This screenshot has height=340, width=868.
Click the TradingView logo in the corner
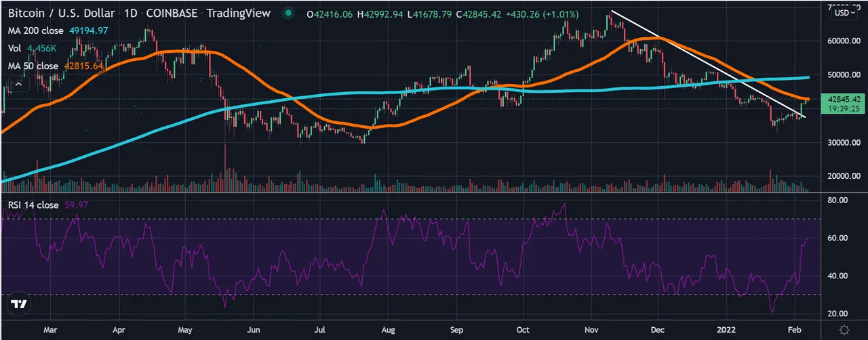[20, 304]
